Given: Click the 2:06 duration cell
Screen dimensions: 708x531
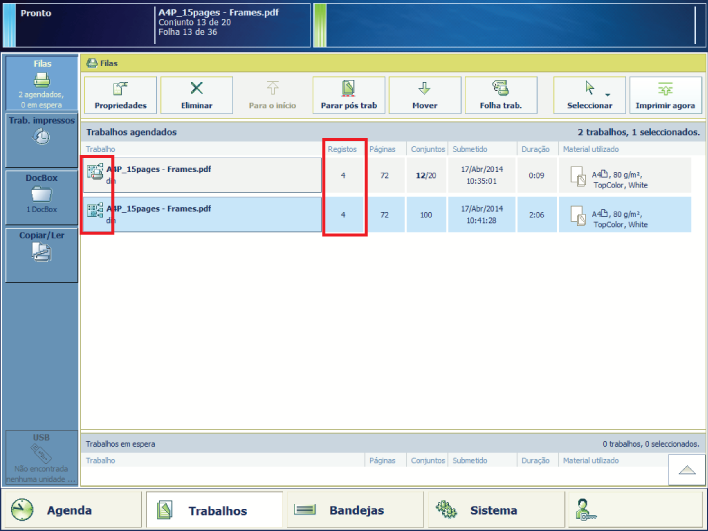Looking at the screenshot, I should [536, 214].
